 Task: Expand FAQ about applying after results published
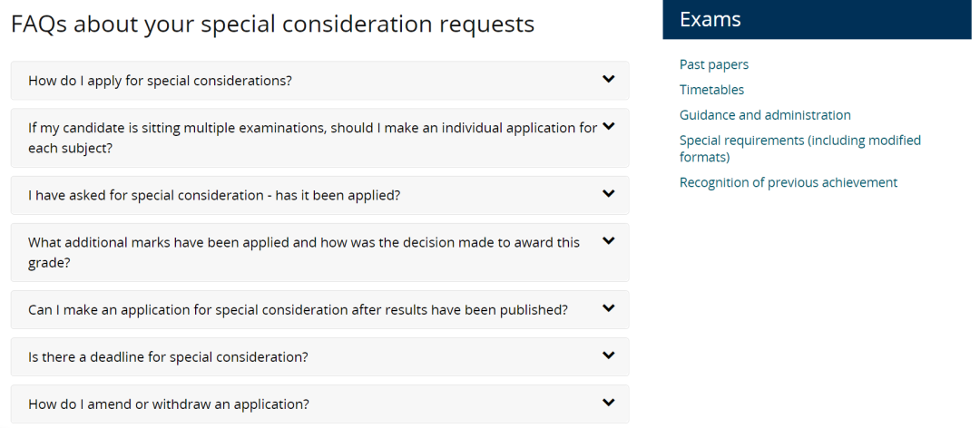(298, 310)
